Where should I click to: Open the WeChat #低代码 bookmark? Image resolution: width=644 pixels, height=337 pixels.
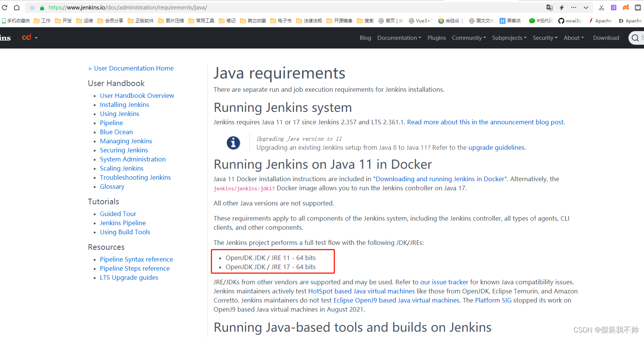(x=541, y=21)
